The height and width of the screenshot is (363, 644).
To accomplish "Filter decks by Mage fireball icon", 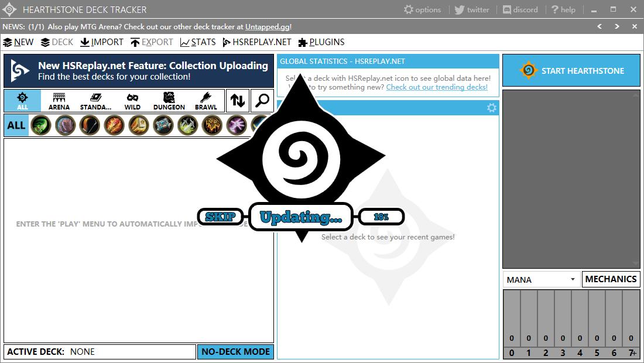I will click(x=114, y=125).
